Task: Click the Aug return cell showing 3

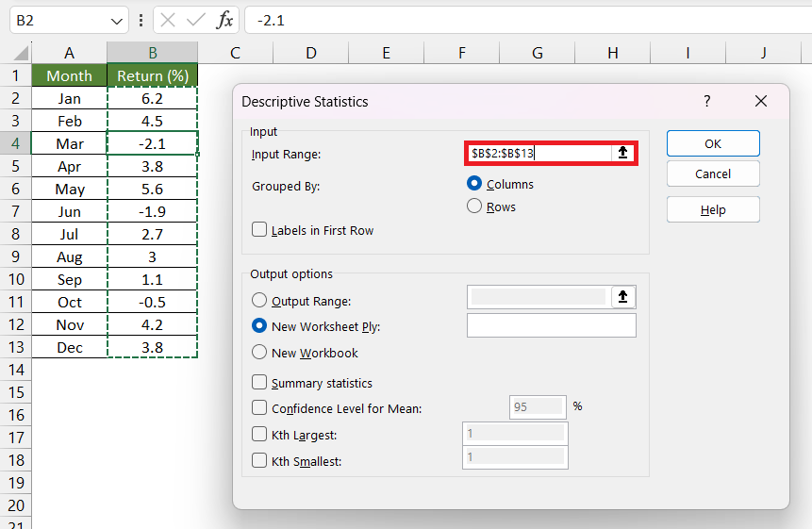Action: tap(152, 256)
